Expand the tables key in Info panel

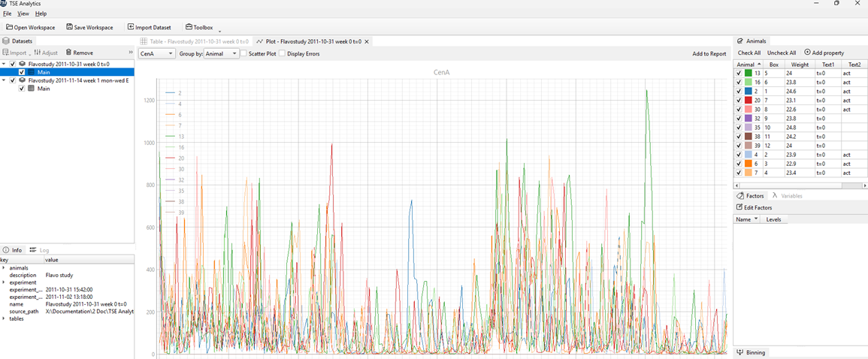click(4, 318)
